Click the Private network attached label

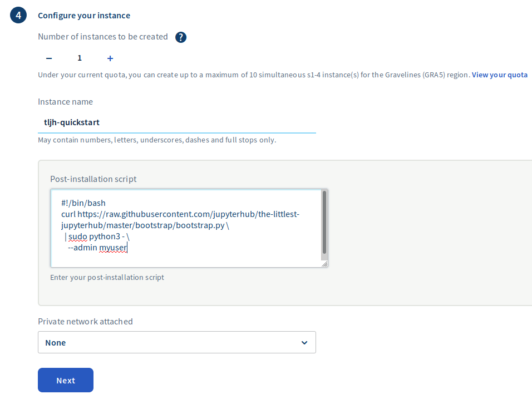coord(85,322)
